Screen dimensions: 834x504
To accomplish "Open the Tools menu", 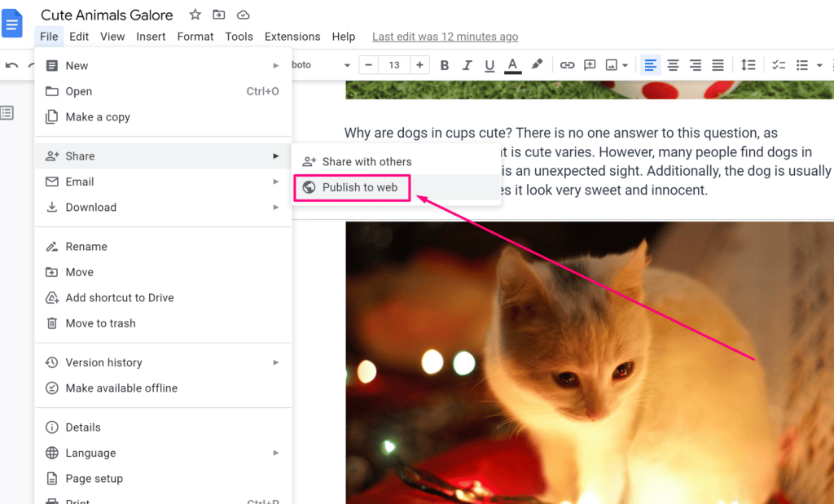I will tap(239, 37).
